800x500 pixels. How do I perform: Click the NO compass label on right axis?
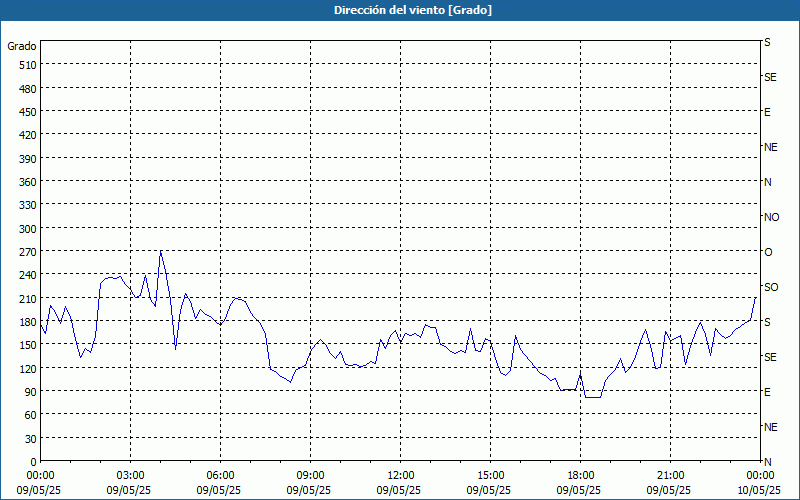click(771, 217)
